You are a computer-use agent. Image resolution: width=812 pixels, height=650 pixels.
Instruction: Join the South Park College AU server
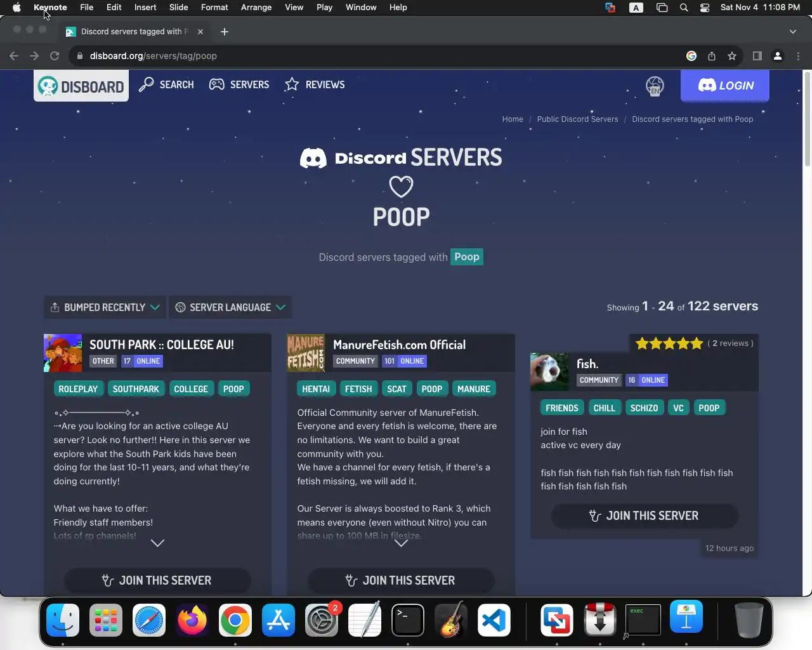tap(157, 580)
